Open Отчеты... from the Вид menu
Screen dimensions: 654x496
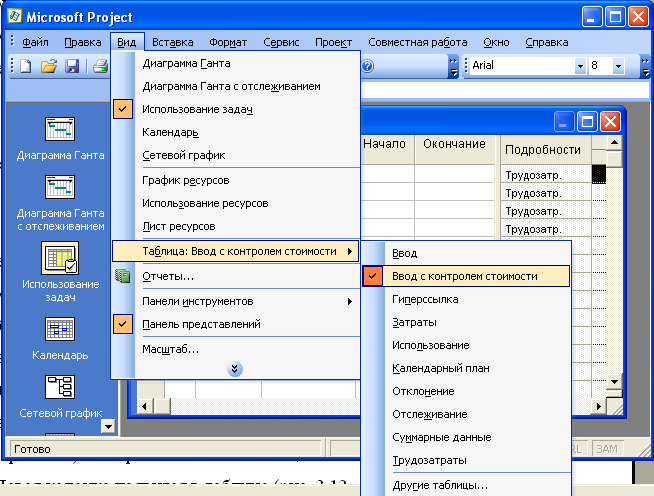click(x=236, y=276)
